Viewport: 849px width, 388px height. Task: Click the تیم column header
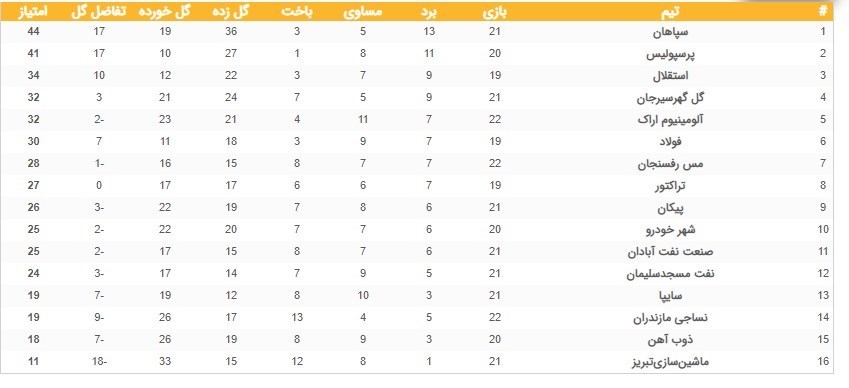point(670,12)
